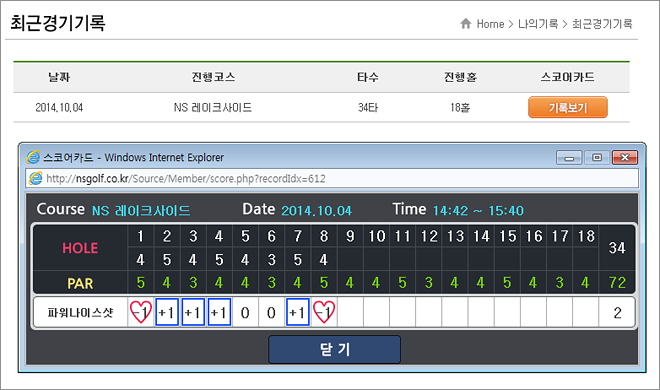Open 최근경기기록 breadcrumb link
This screenshot has height=390, width=660.
(x=602, y=24)
